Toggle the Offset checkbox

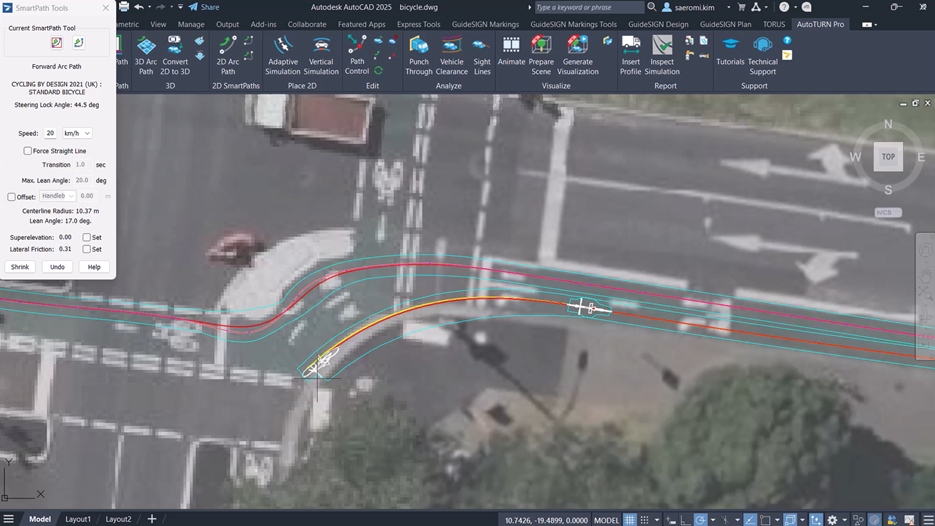click(x=12, y=197)
